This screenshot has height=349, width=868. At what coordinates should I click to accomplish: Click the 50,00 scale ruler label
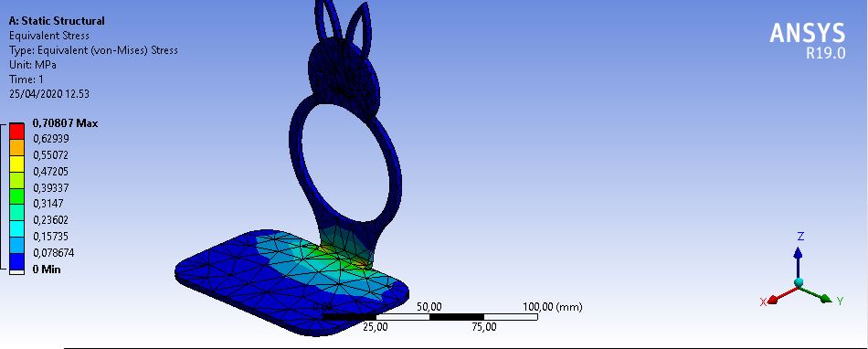pos(429,306)
